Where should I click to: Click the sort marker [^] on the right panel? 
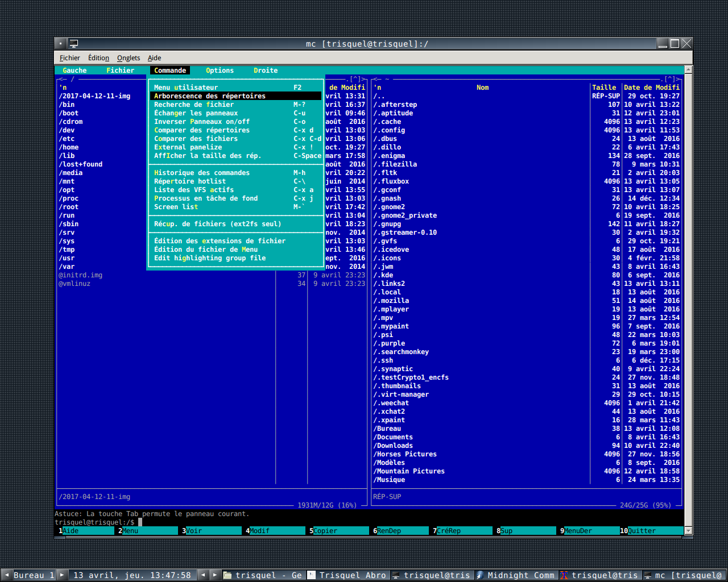(x=669, y=79)
